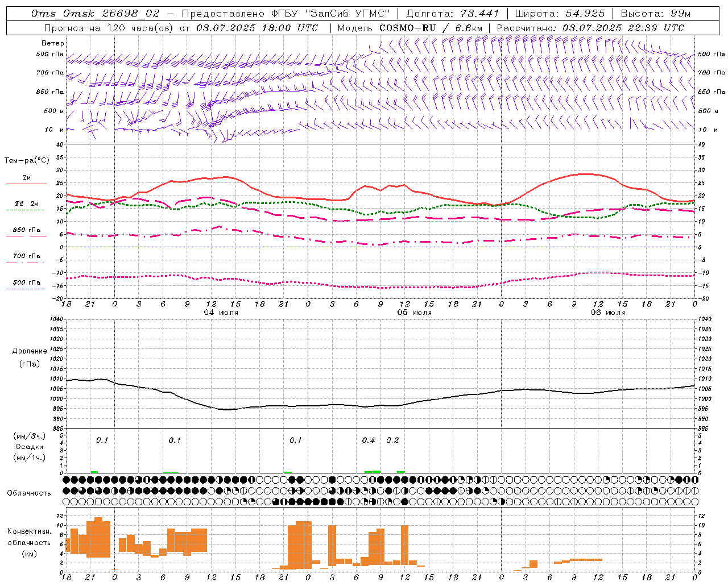Viewport: 728px width, 582px height.
Task: Click the "Давление" pressure panel label
Action: (x=30, y=351)
